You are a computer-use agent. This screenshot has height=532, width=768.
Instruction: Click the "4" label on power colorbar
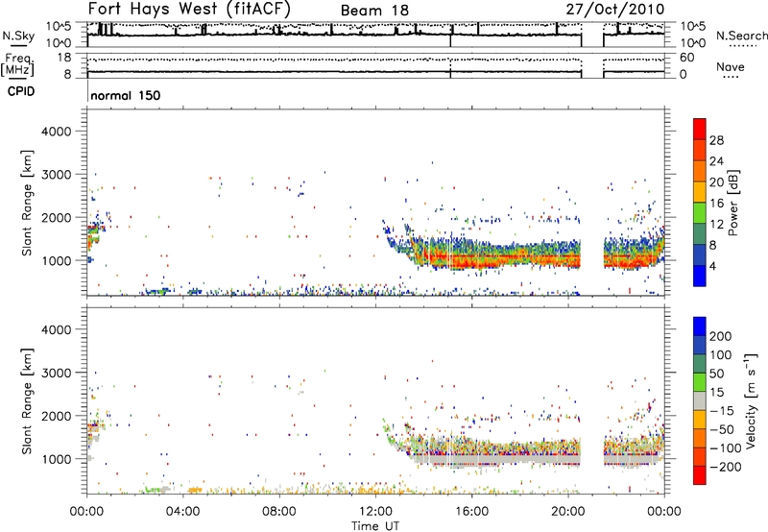point(713,267)
